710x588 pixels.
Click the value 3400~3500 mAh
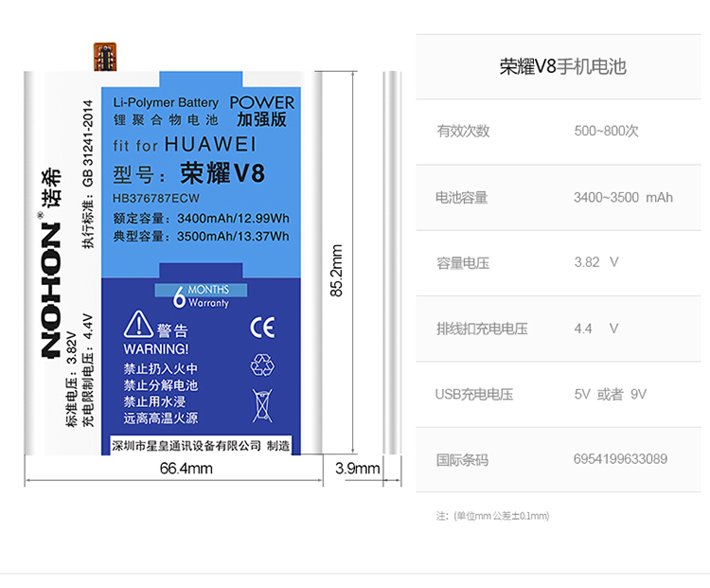click(x=623, y=198)
